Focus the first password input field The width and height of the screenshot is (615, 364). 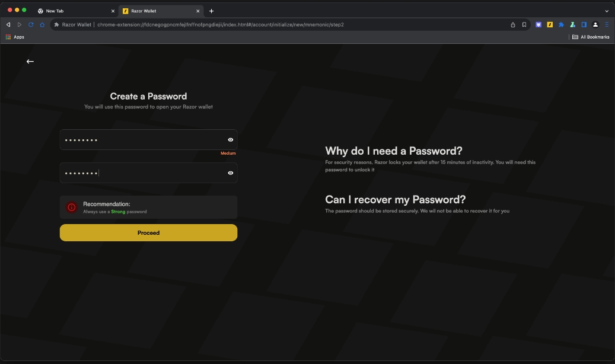148,140
